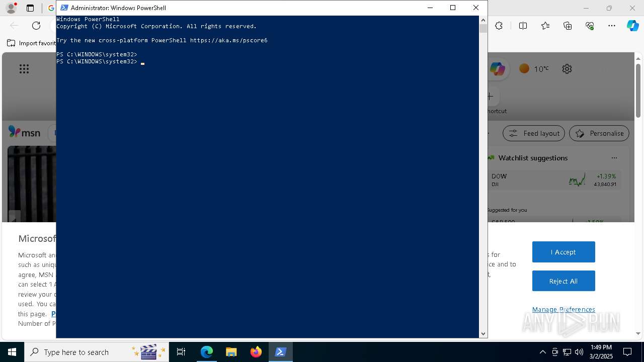Toggle Edge split screen icon
Viewport: 644px width, 362px height.
pyautogui.click(x=523, y=26)
